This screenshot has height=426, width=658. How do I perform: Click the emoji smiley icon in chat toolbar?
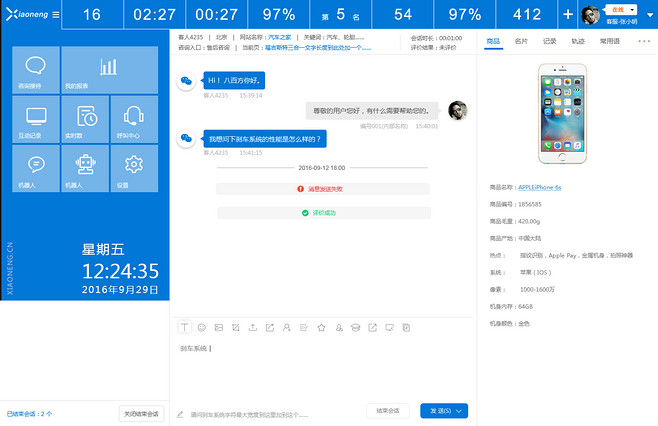(x=202, y=327)
